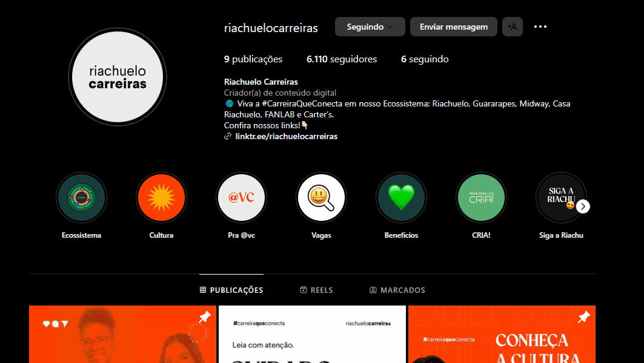Open the 6 seguindo list

[x=425, y=59]
